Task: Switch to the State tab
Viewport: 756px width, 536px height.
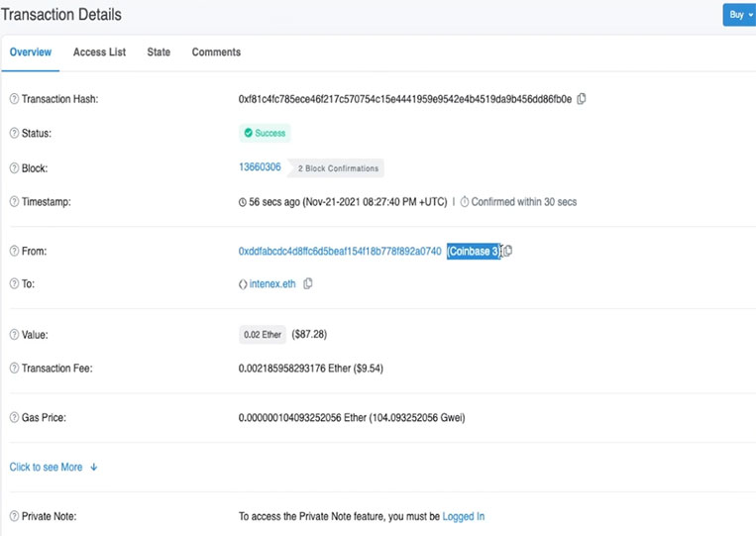Action: tap(159, 53)
